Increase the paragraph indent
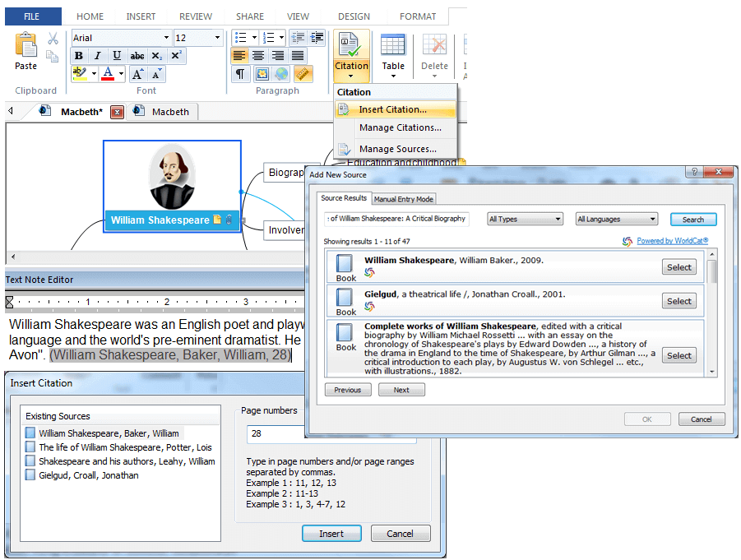Image resolution: width=741 pixels, height=560 pixels. [x=317, y=37]
